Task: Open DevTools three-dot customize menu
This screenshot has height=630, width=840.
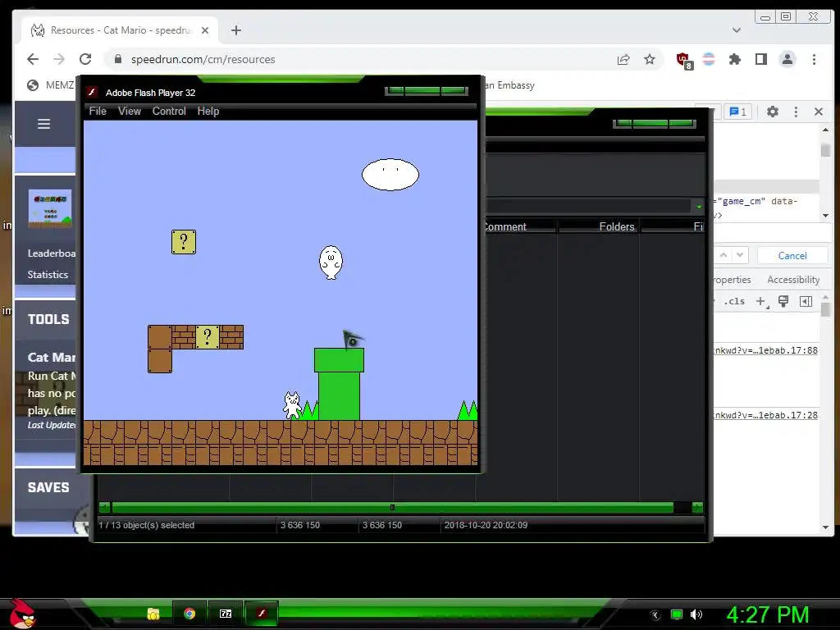Action: click(x=796, y=112)
